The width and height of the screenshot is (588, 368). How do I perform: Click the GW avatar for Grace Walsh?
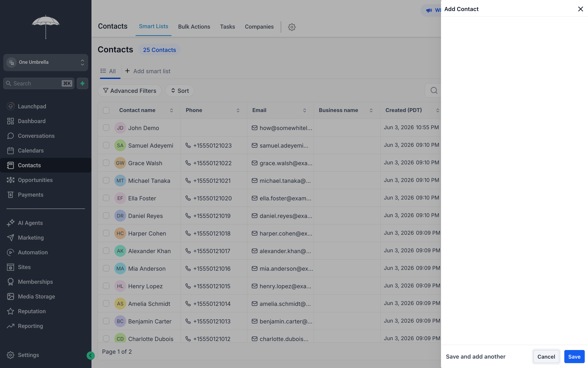120,163
